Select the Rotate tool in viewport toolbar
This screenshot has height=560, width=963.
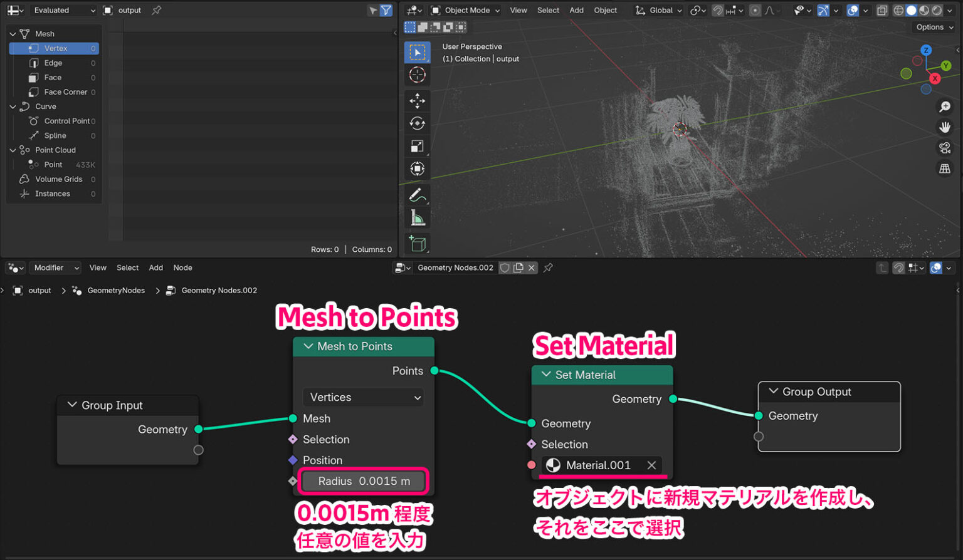(x=418, y=123)
